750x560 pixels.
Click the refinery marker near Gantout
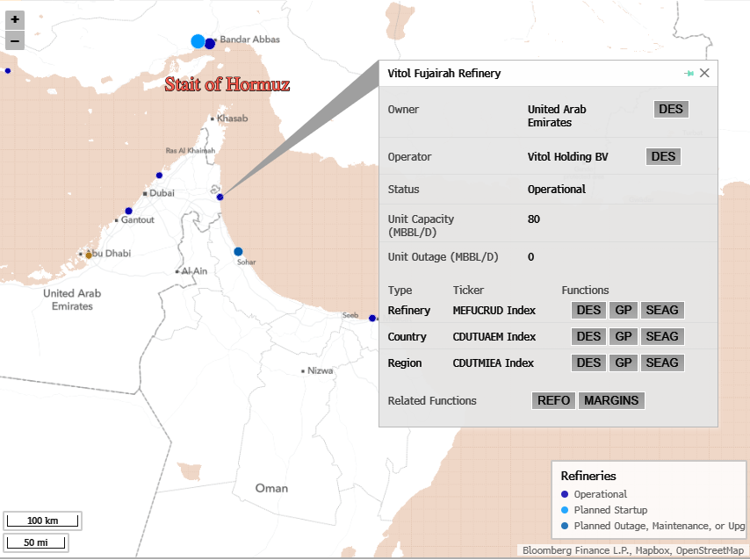tap(128, 211)
